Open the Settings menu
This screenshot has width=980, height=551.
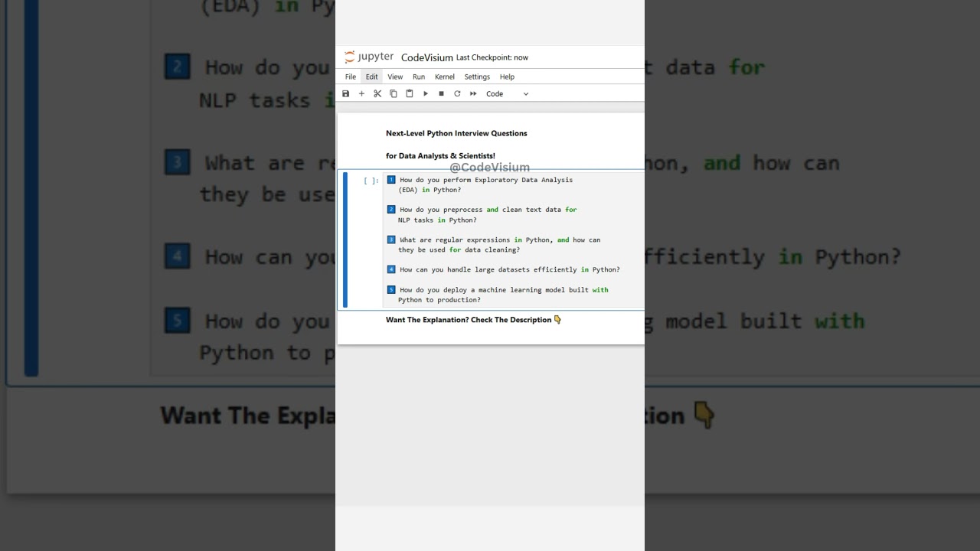[477, 77]
